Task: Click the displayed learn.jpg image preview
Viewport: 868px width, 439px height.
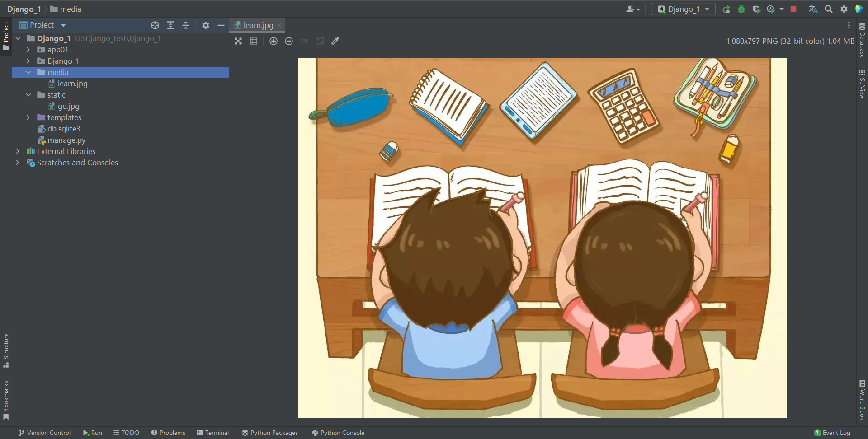Action: (542, 238)
